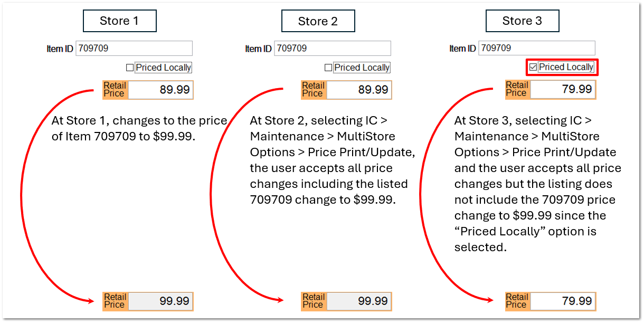Enable the Priced Locally checkbox under Store 2
This screenshot has height=323, width=644.
(x=327, y=67)
